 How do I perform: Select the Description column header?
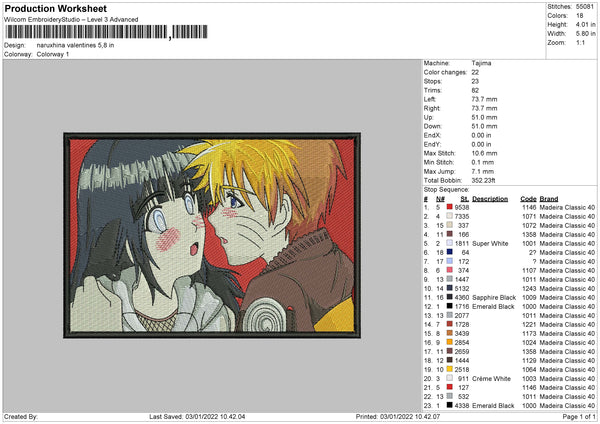pyautogui.click(x=490, y=199)
